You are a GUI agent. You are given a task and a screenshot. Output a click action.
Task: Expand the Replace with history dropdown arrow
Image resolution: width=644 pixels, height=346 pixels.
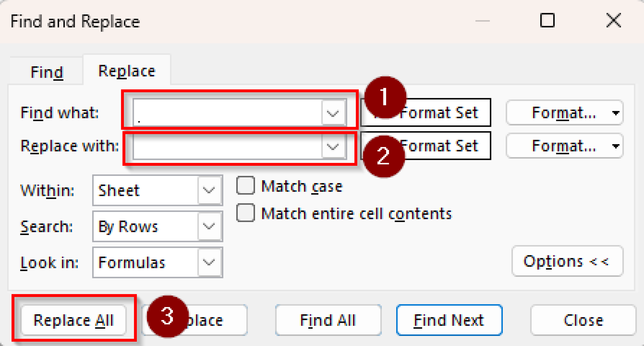333,147
